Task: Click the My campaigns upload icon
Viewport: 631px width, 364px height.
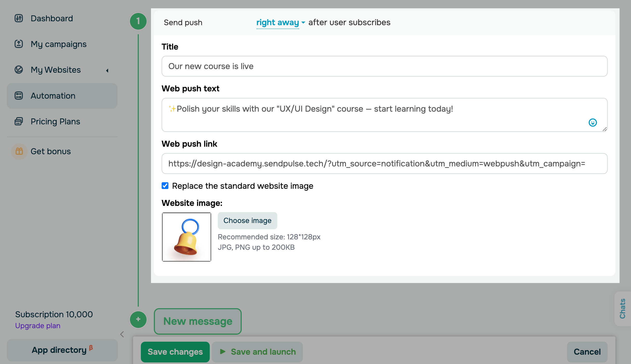Action: (19, 44)
